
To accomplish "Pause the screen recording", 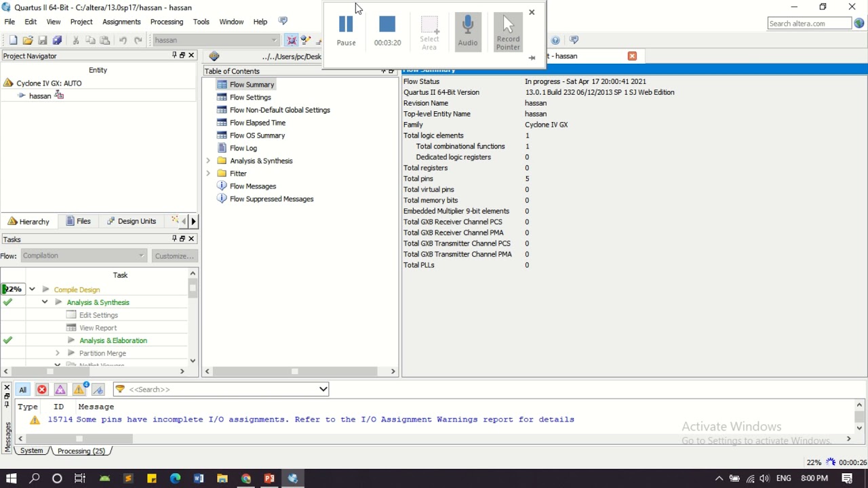I will tap(346, 30).
